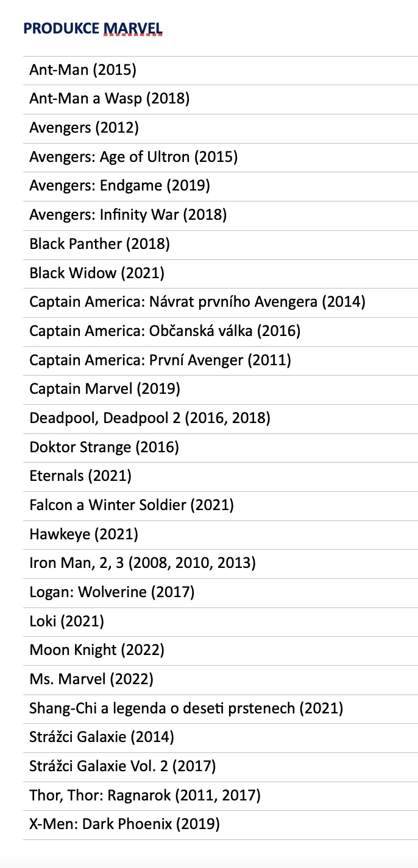Image resolution: width=418 pixels, height=868 pixels.
Task: Select the Moon Knight (2022) entry
Action: [97, 650]
